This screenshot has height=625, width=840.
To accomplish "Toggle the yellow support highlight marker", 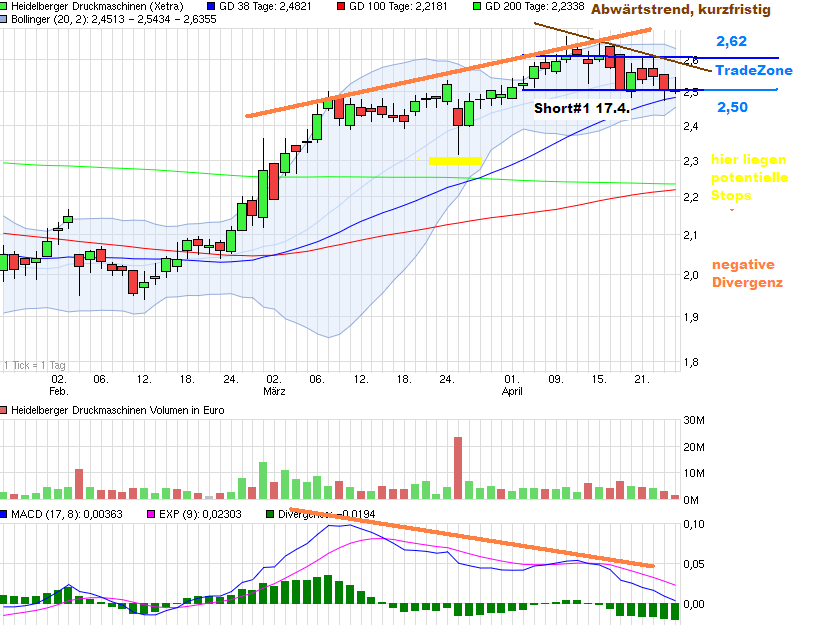I will point(455,161).
